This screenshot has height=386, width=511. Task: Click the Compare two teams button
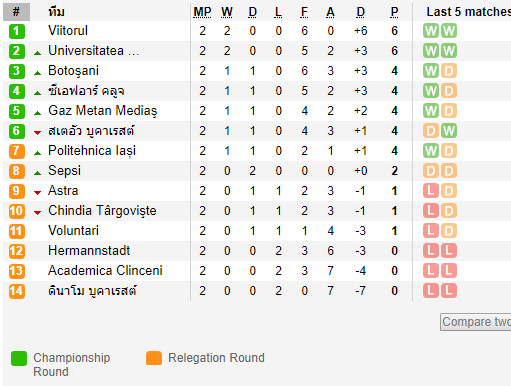(476, 322)
